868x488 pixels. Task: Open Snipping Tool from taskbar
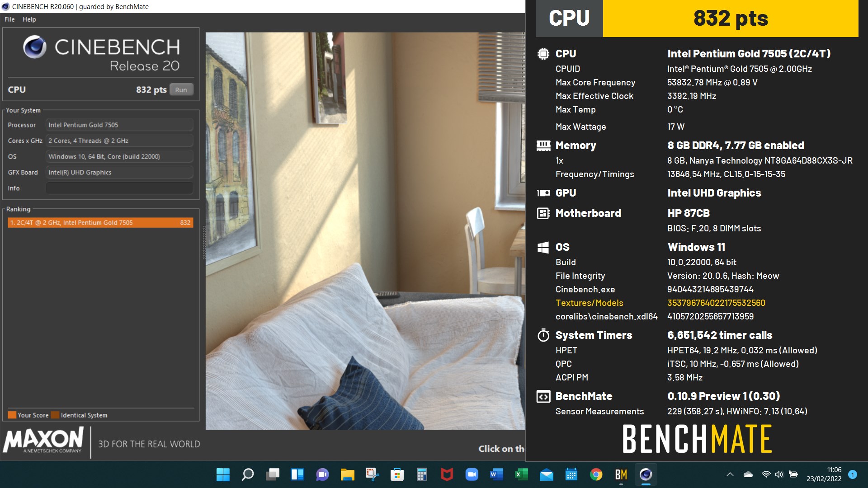372,474
